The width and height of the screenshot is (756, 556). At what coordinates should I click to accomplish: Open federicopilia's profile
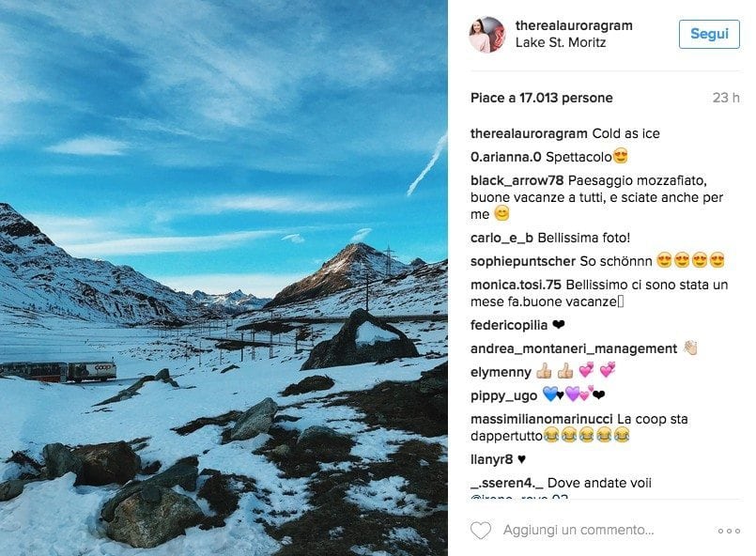point(509,326)
